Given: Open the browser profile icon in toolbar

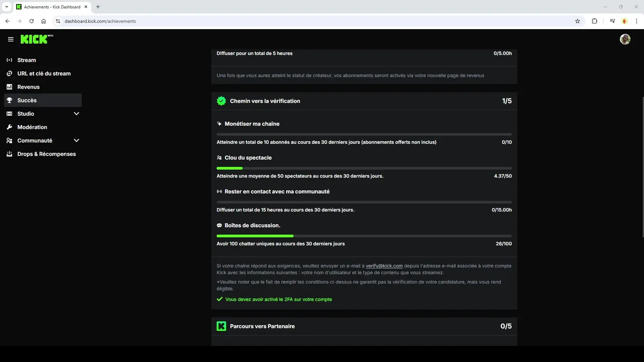Looking at the screenshot, I should click(624, 21).
